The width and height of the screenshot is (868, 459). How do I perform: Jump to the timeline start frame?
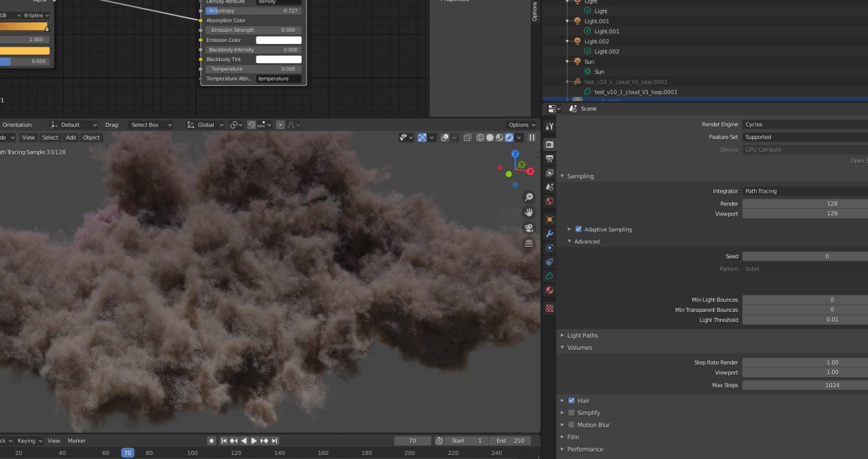[223, 441]
